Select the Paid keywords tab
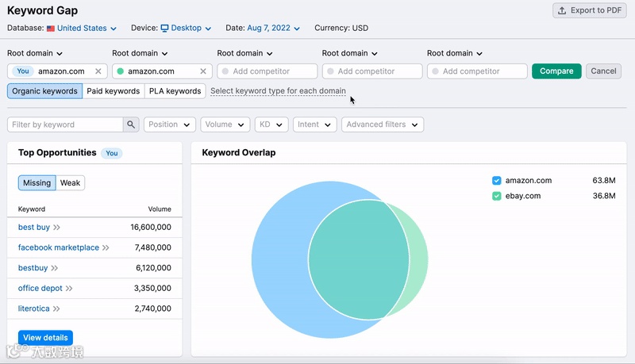Screen dimensions: 635x364 click(x=114, y=91)
